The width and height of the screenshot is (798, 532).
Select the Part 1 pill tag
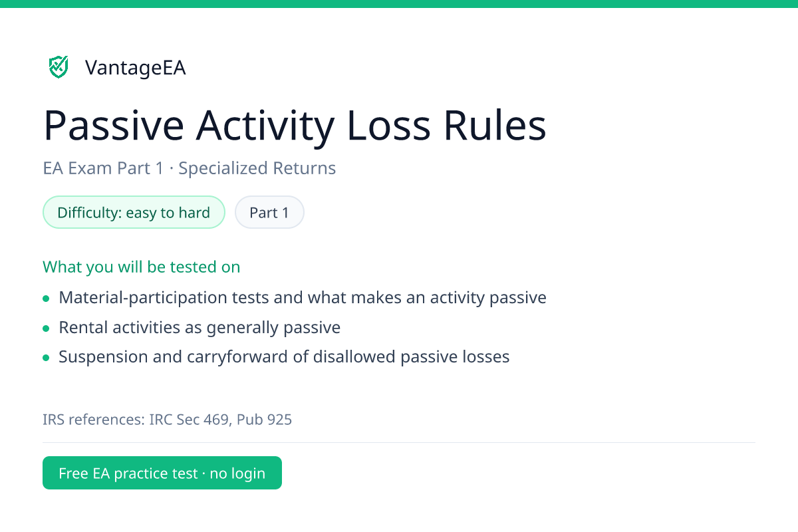(x=269, y=213)
